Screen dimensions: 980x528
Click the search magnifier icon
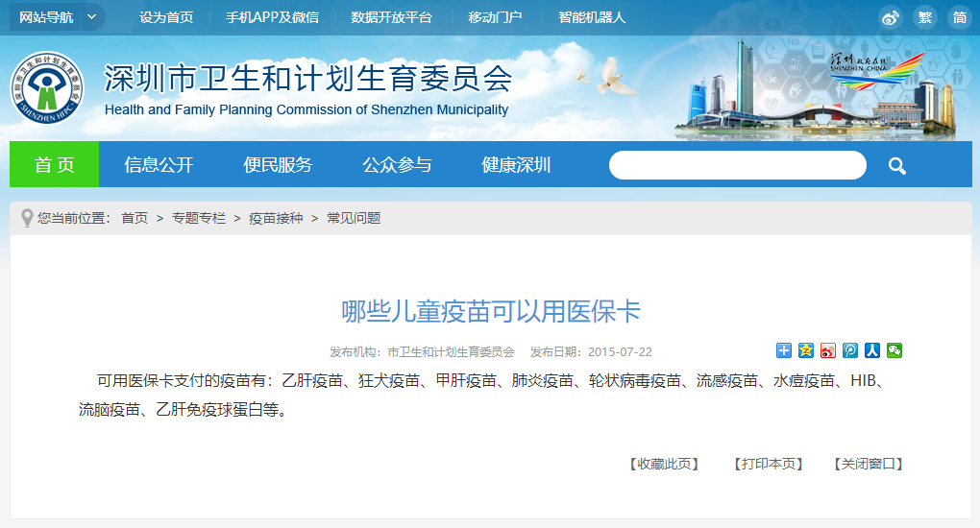pyautogui.click(x=897, y=166)
